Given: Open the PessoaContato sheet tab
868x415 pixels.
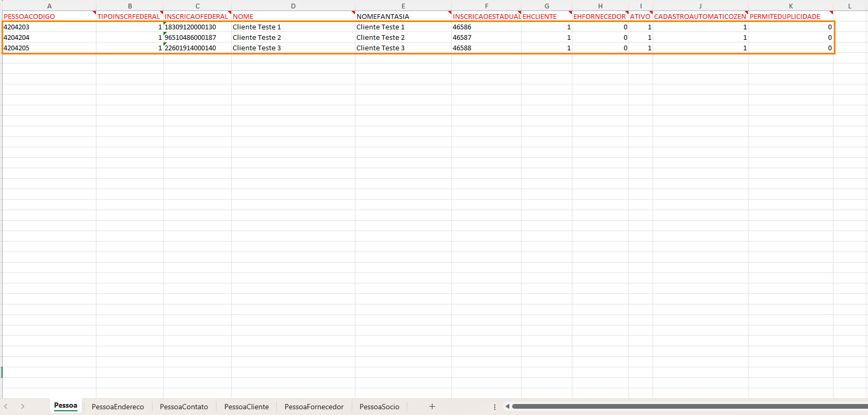Looking at the screenshot, I should (x=183, y=407).
